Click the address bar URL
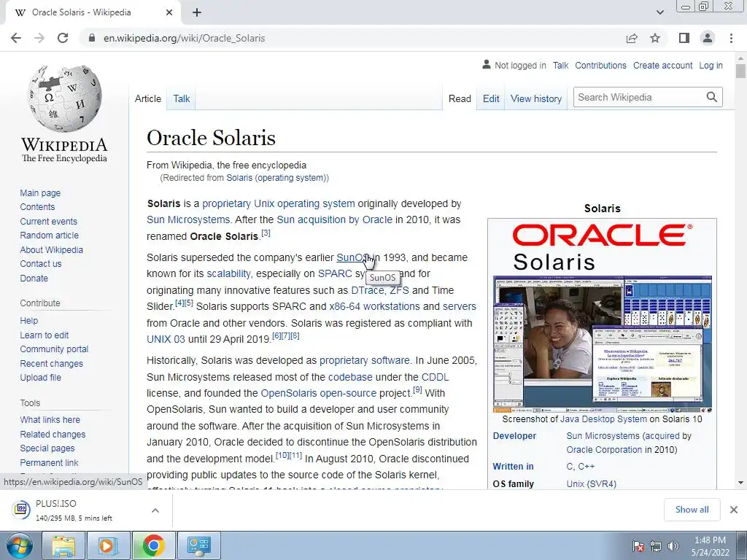747x560 pixels. point(185,38)
